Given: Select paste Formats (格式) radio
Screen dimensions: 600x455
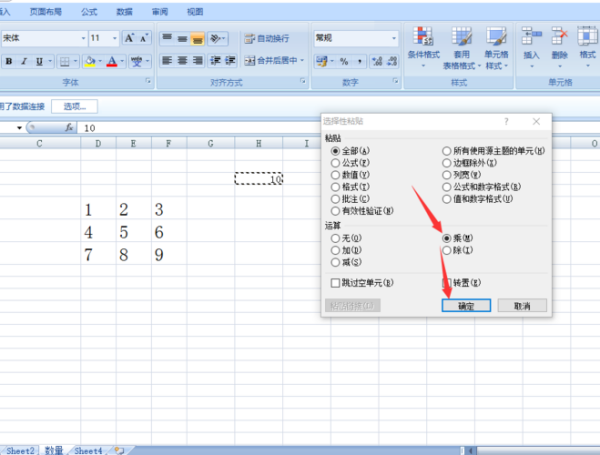Looking at the screenshot, I should (335, 187).
